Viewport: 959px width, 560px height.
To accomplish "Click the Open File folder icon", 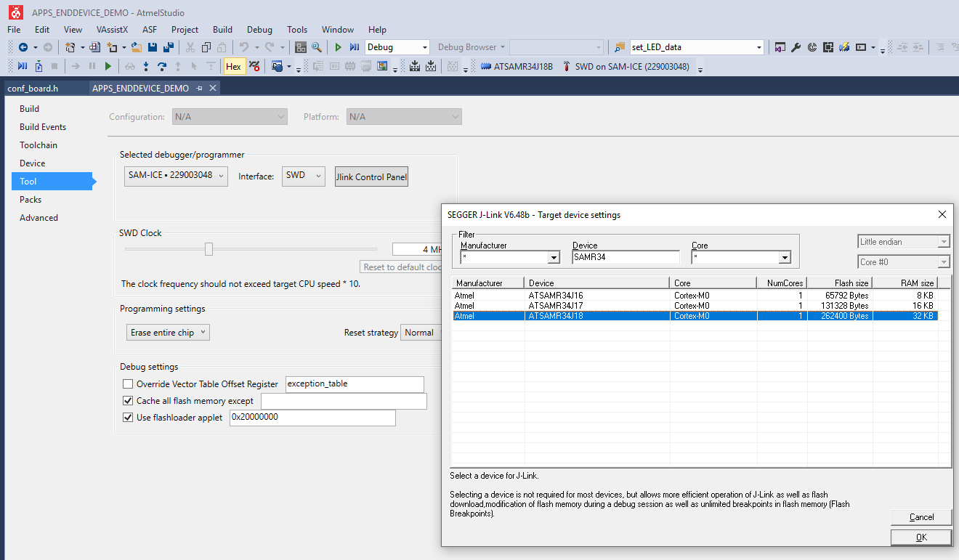I will coord(137,47).
